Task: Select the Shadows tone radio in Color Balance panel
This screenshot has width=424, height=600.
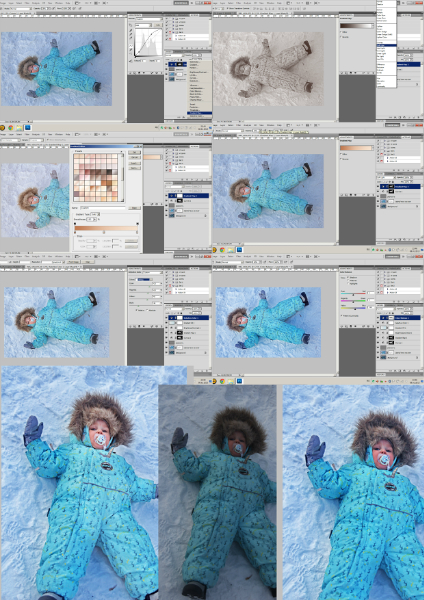Action: (348, 277)
